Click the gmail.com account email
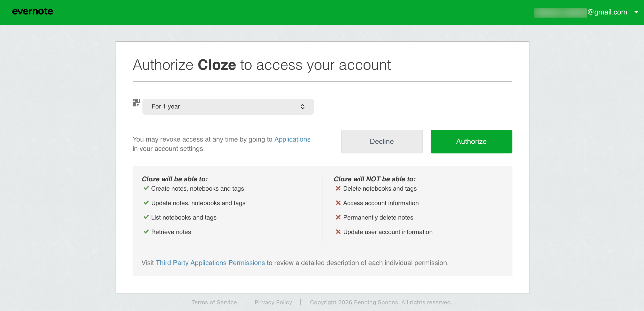 (581, 12)
